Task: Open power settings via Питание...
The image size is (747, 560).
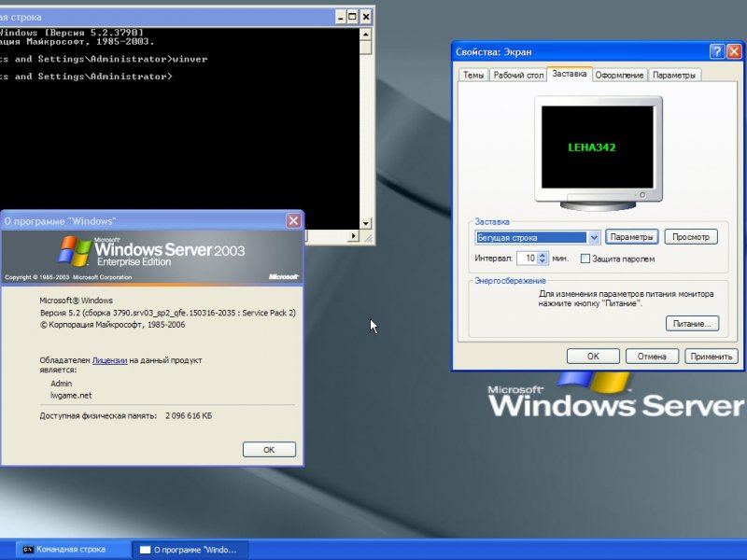Action: tap(692, 324)
